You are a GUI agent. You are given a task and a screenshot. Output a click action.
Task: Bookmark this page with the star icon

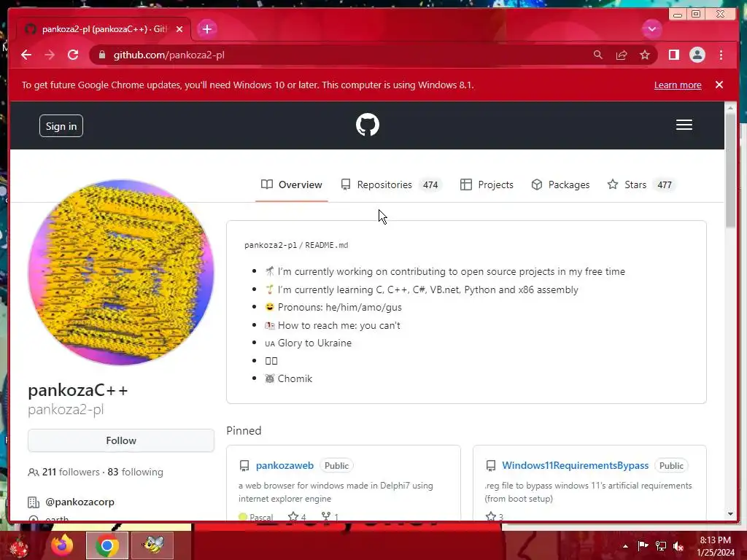pyautogui.click(x=645, y=55)
